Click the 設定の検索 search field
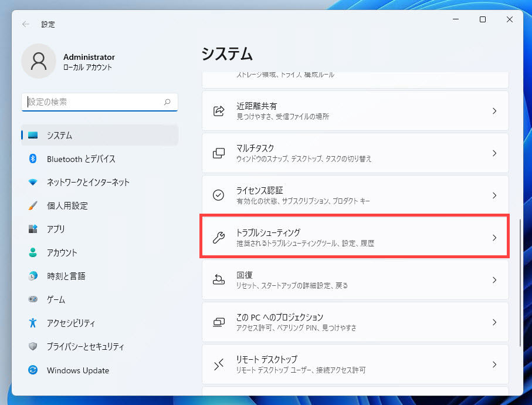 point(94,102)
